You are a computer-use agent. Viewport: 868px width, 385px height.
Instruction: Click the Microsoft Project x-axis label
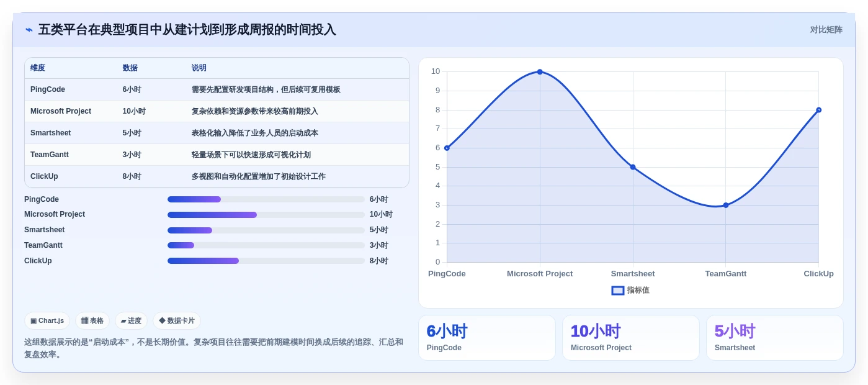coord(540,274)
